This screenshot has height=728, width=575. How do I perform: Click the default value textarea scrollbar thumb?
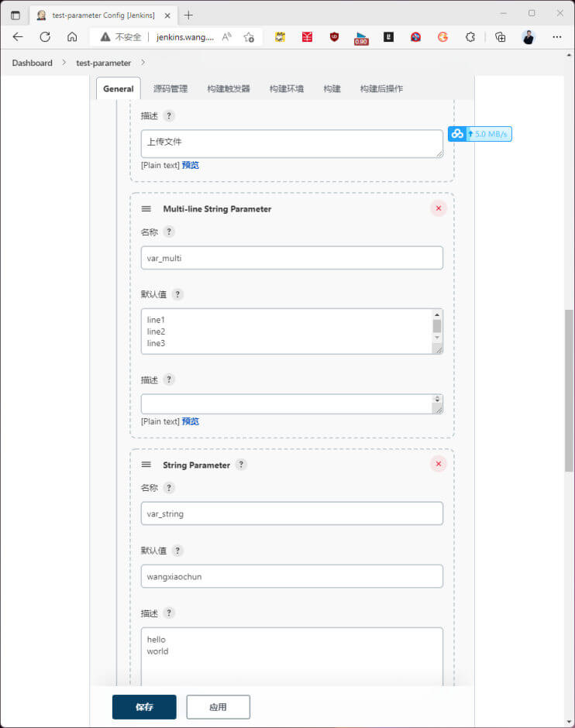(436, 326)
